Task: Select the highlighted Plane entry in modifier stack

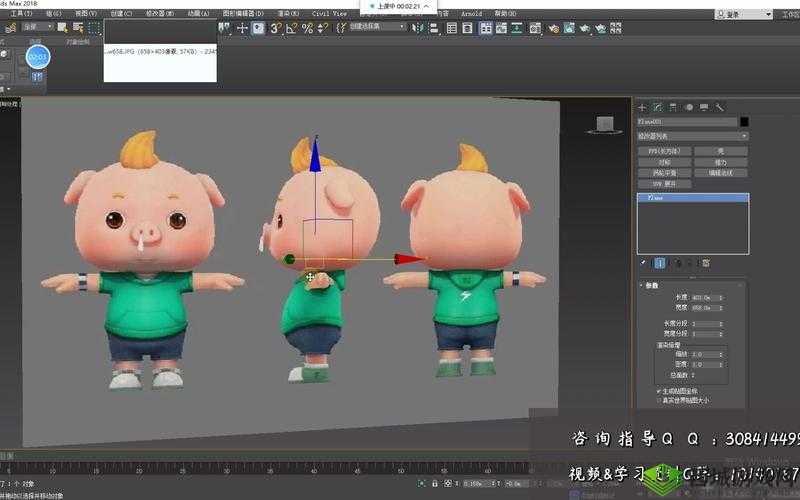Action: point(693,197)
